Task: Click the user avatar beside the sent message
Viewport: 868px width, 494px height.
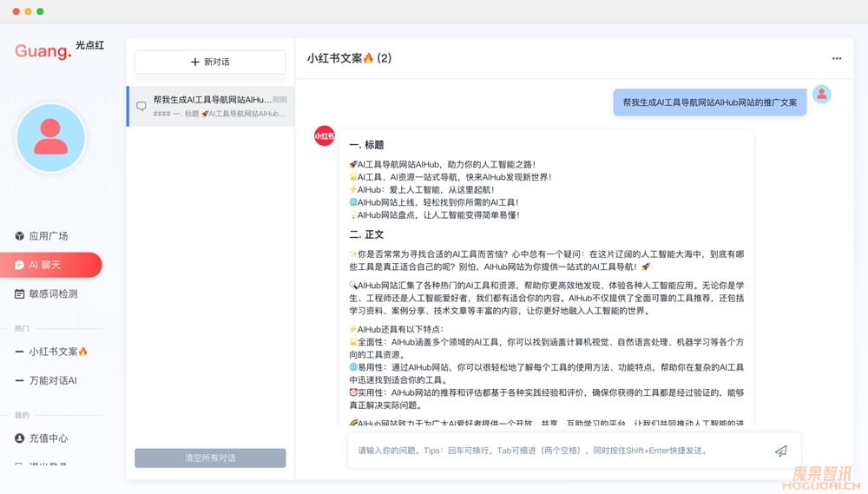Action: (x=822, y=94)
